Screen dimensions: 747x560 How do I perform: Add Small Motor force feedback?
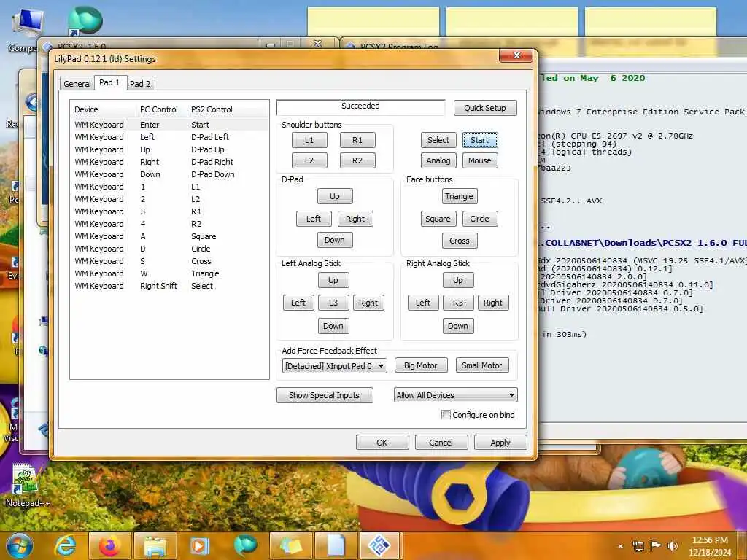click(x=482, y=365)
